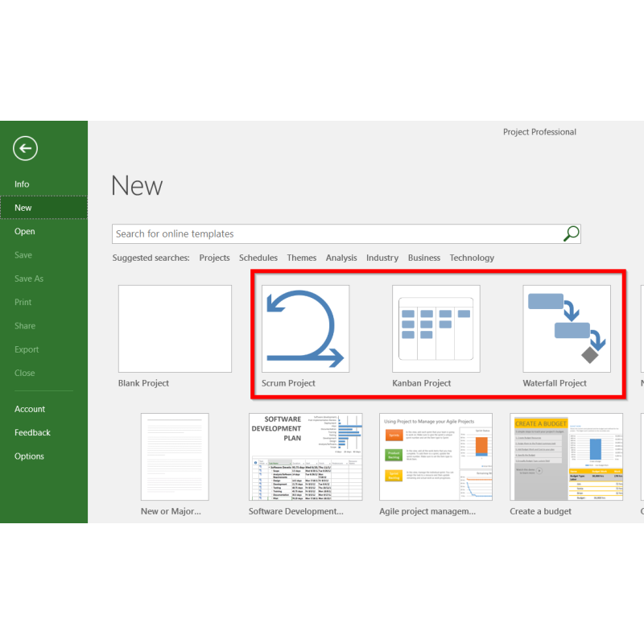Select Open in the sidebar

click(25, 231)
